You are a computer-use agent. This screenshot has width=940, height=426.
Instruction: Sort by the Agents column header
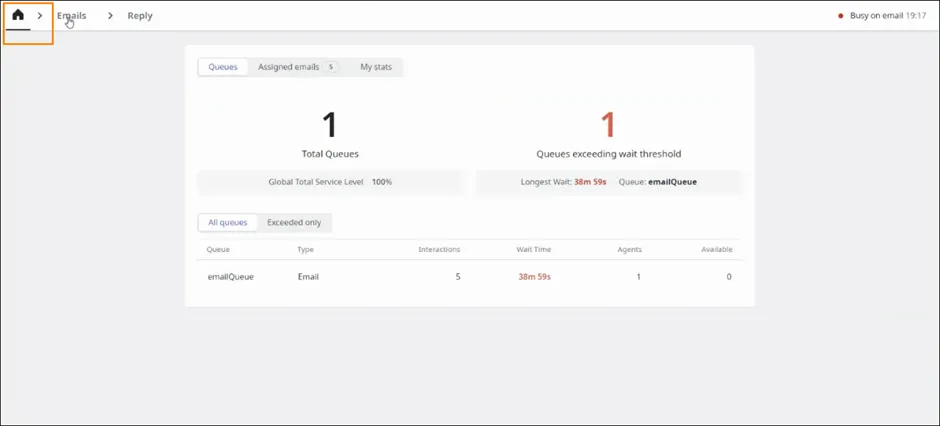629,249
